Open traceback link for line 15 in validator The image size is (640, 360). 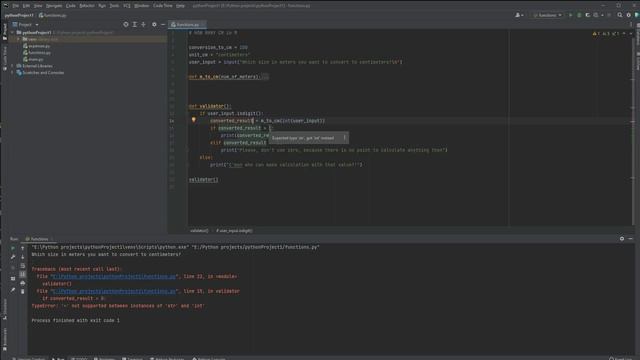coord(114,291)
